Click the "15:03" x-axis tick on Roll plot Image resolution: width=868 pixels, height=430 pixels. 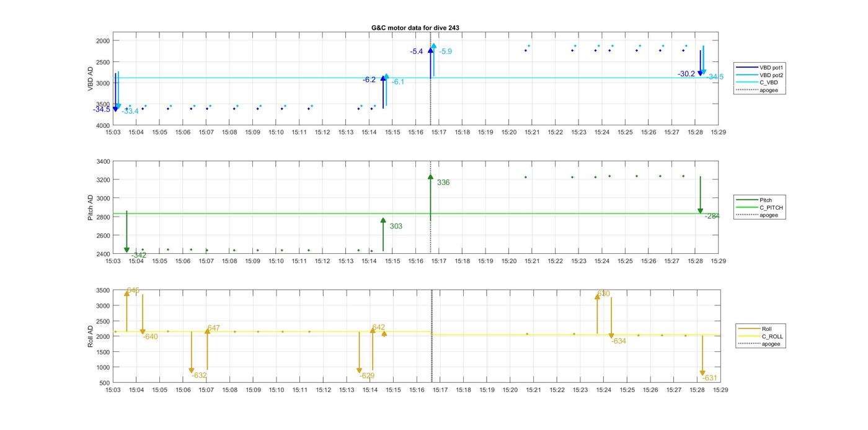(x=113, y=390)
